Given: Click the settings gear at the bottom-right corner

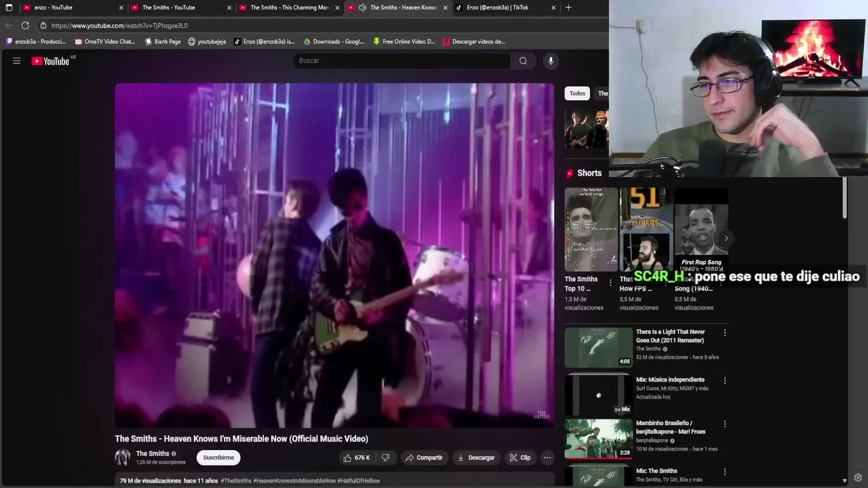Looking at the screenshot, I should pos(858,478).
